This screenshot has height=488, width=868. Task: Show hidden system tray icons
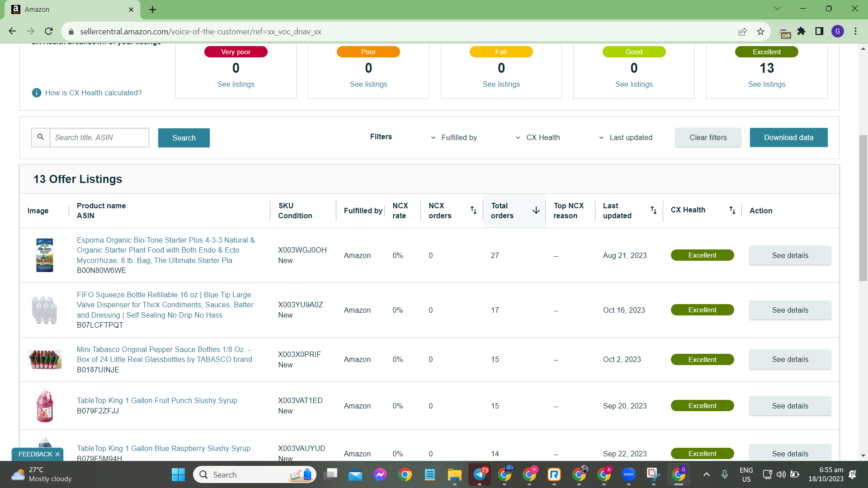click(x=707, y=474)
